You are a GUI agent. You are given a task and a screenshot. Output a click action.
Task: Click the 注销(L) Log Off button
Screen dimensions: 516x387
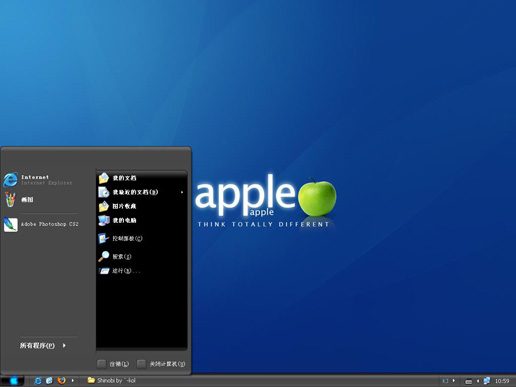click(113, 364)
